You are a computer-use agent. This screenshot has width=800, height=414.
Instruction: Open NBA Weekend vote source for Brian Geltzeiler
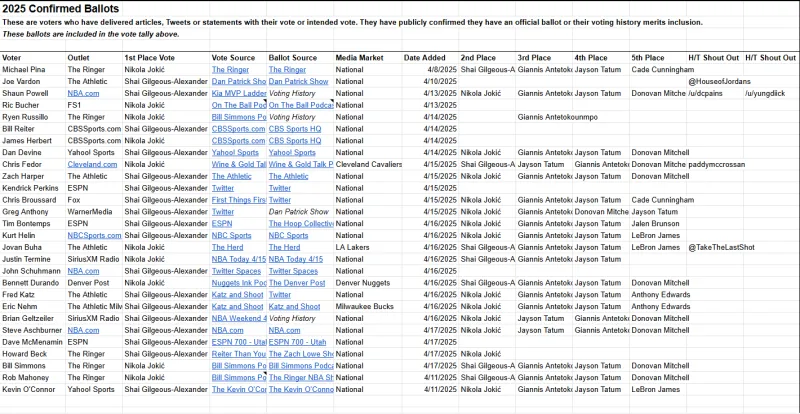[x=239, y=318]
